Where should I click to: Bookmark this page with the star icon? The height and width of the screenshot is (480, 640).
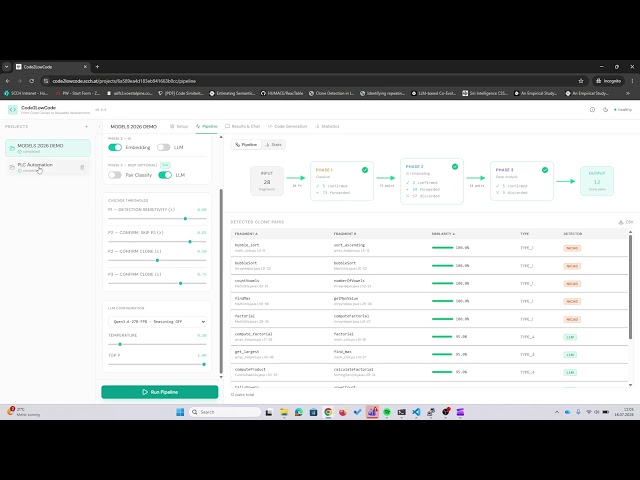click(x=581, y=81)
